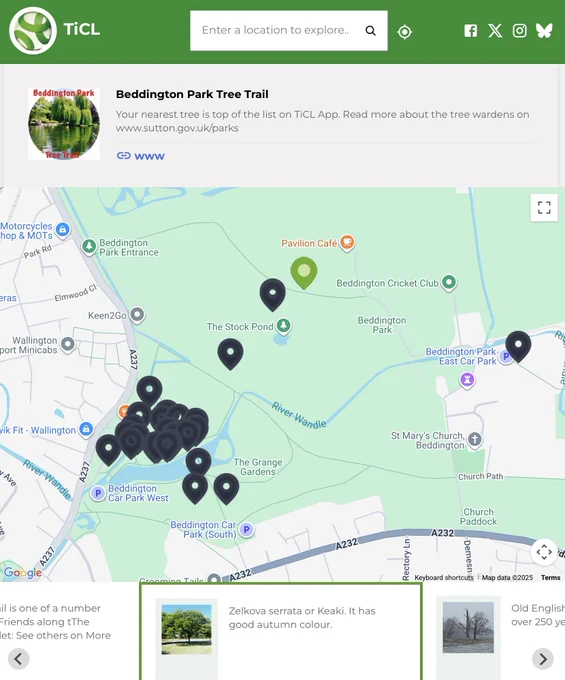Click the Wallington minicabs place pin
The width and height of the screenshot is (565, 680).
[68, 344]
